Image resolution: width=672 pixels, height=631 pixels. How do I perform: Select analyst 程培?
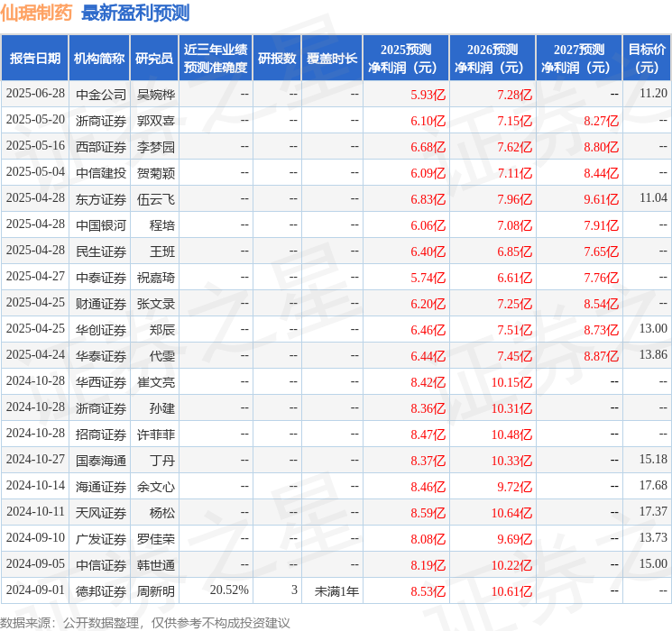tap(162, 225)
